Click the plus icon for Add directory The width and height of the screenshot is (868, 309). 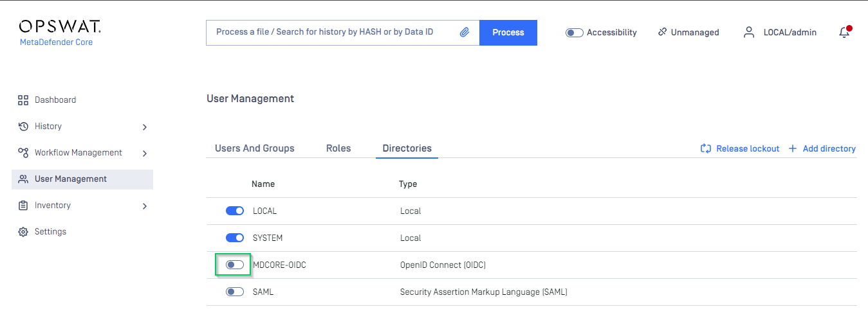pos(793,148)
